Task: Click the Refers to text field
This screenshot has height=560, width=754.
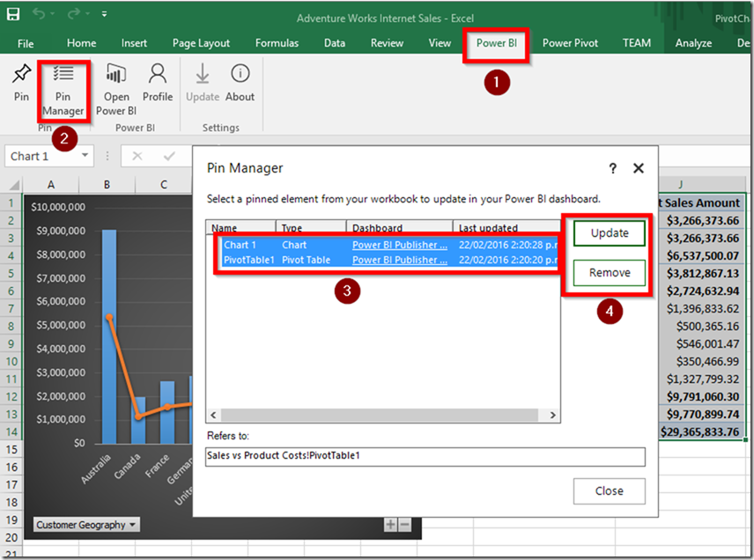Action: 425,456
